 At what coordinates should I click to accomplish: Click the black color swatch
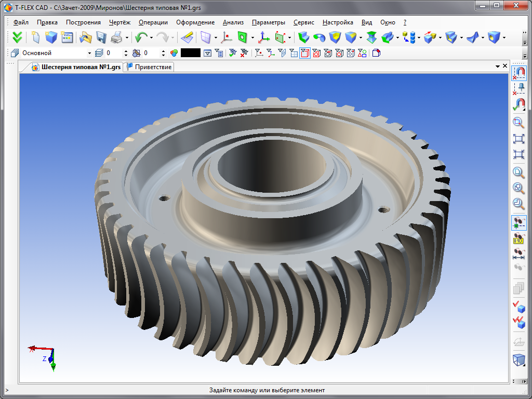click(x=190, y=53)
